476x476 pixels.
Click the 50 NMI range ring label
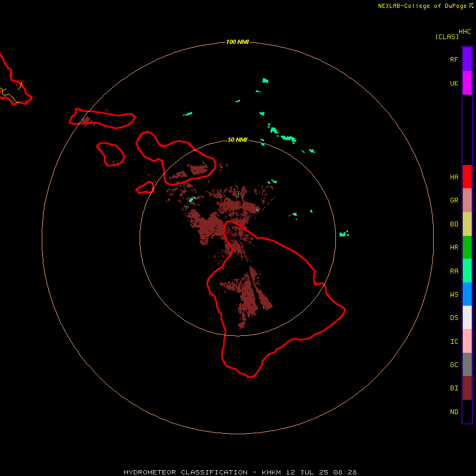tap(237, 140)
